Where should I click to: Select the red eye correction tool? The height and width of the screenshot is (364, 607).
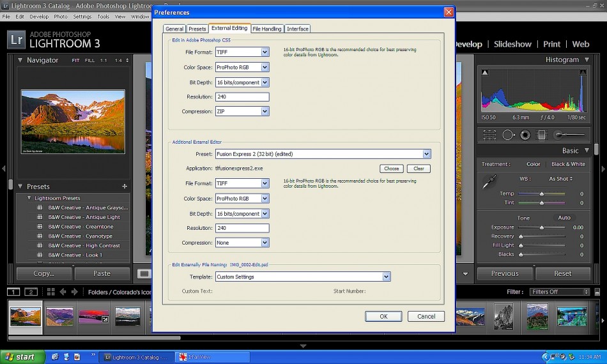pos(525,135)
